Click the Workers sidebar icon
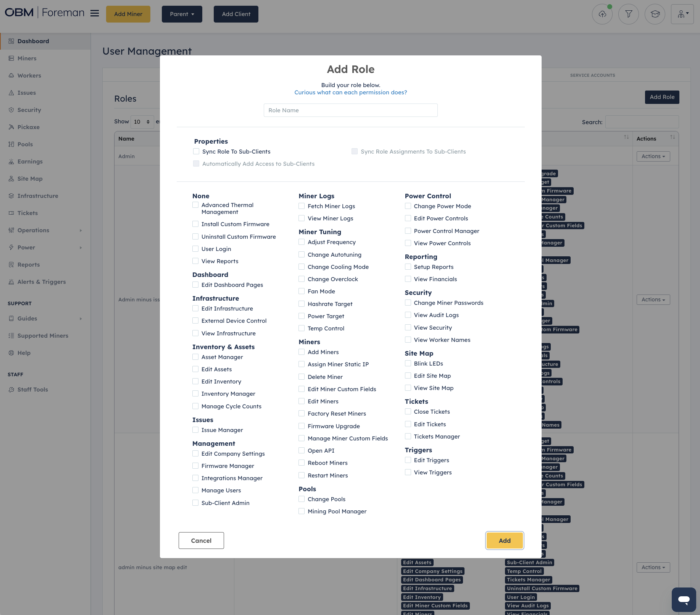Image resolution: width=700 pixels, height=615 pixels. coord(11,76)
